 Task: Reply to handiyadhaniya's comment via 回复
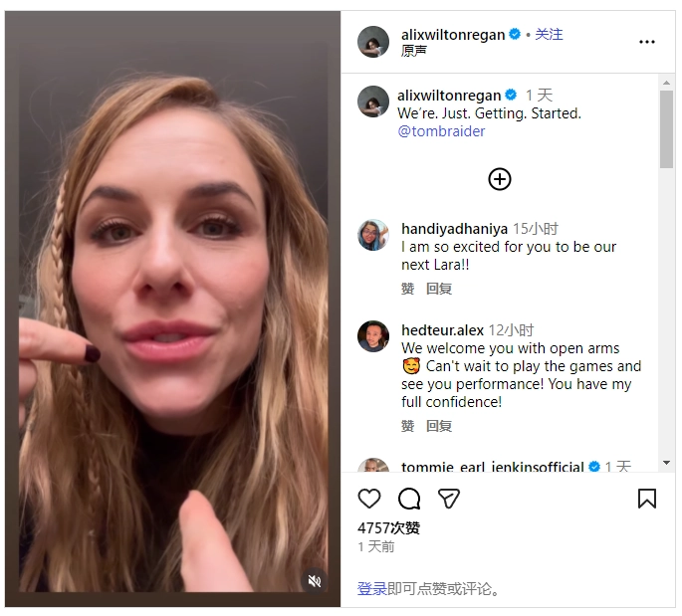click(x=439, y=289)
